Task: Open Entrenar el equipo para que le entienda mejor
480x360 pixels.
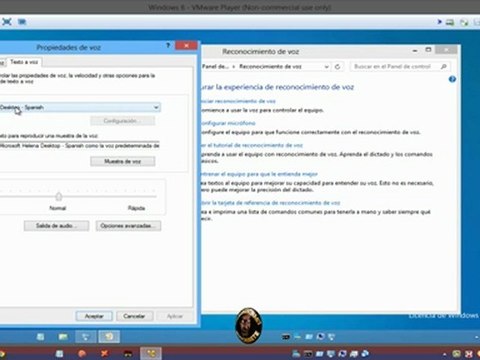Action: coord(259,174)
